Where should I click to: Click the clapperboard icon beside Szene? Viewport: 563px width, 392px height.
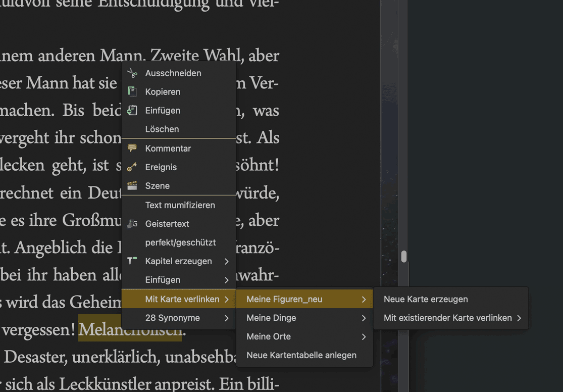click(x=132, y=185)
